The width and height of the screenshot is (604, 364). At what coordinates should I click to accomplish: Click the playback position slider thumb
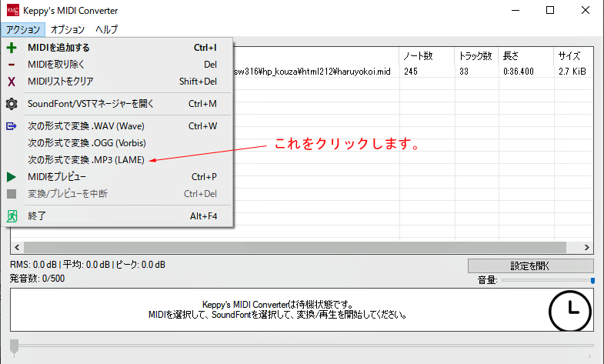(x=15, y=346)
